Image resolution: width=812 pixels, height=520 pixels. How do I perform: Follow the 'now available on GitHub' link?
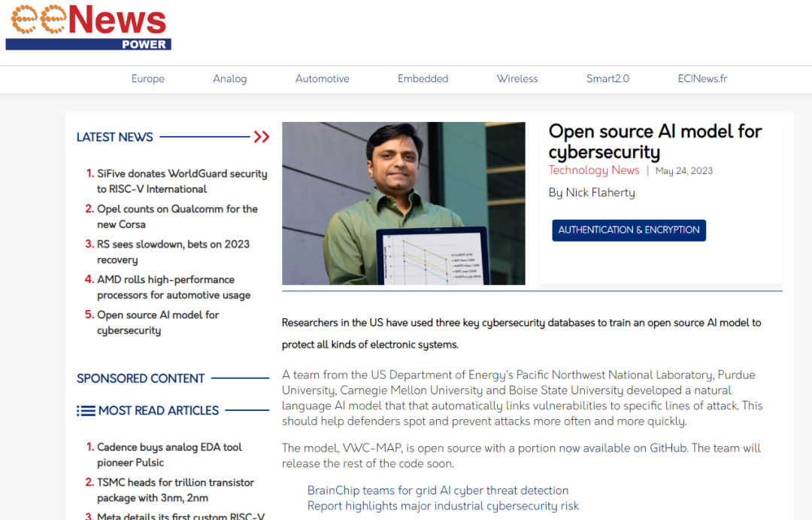[x=623, y=448]
